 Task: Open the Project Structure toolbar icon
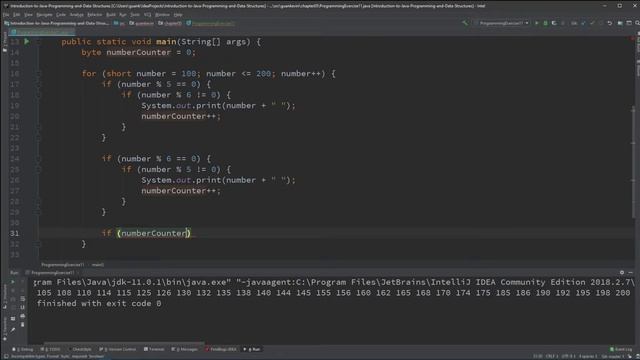point(620,23)
